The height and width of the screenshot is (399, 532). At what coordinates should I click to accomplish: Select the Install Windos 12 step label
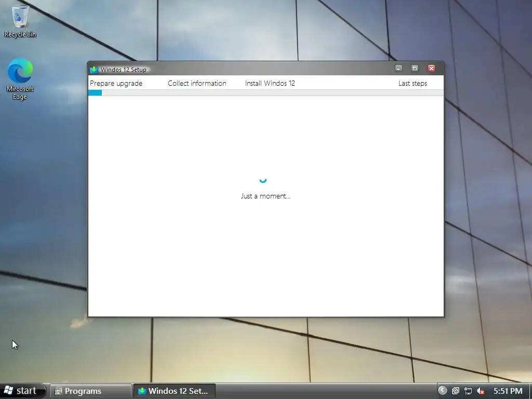[x=270, y=84]
